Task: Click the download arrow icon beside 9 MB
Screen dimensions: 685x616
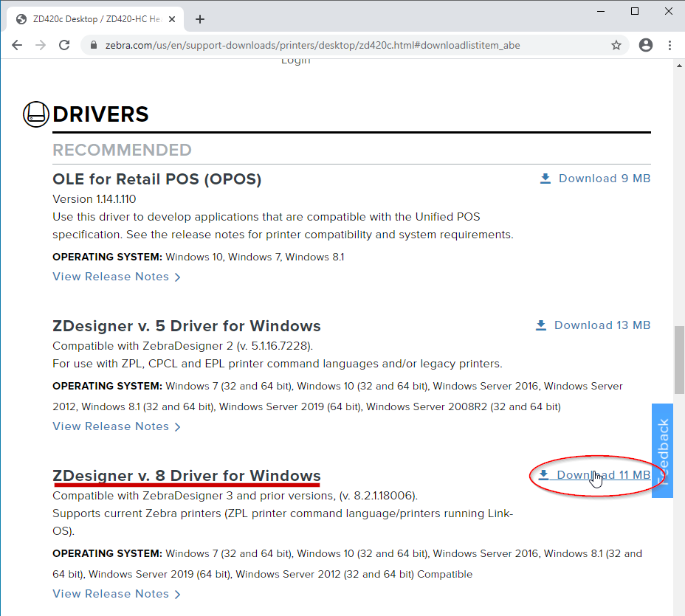Action: (x=545, y=179)
